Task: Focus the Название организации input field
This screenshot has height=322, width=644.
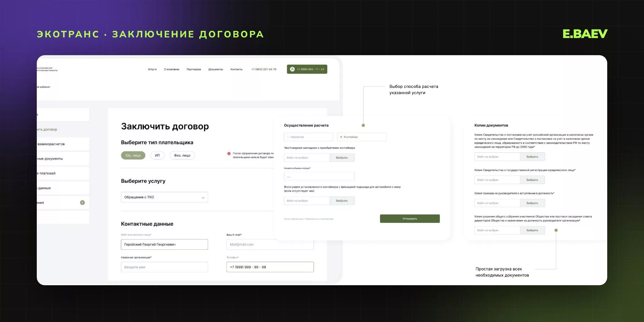Action: point(164,267)
